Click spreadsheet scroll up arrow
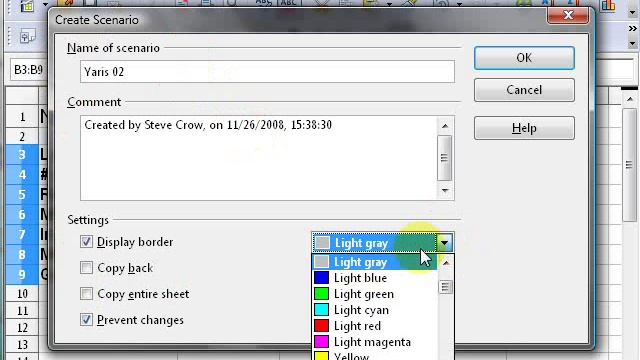The image size is (640, 360). point(630,99)
